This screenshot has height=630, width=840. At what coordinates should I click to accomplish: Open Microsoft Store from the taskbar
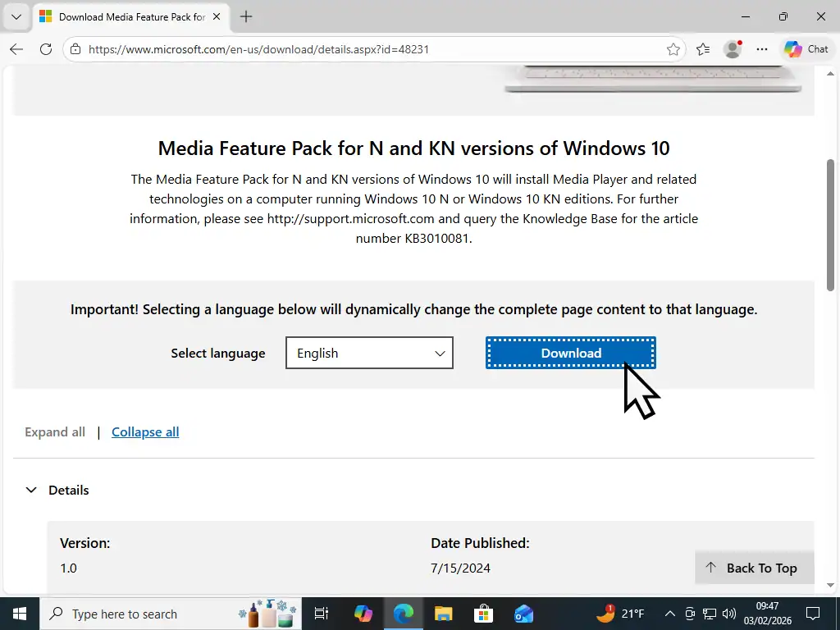pyautogui.click(x=482, y=614)
